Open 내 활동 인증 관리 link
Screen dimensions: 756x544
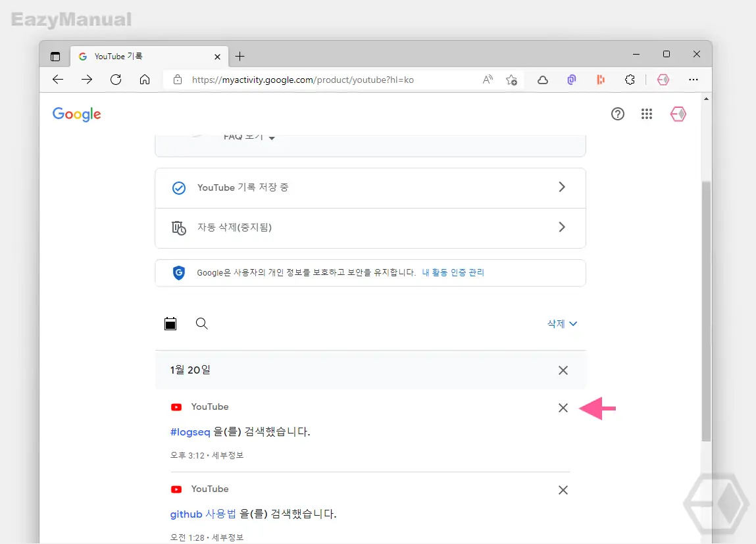point(453,272)
